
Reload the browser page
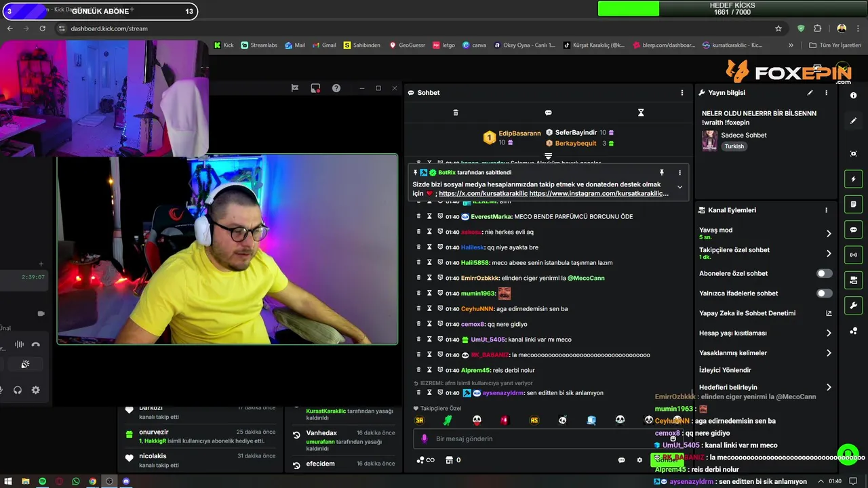(43, 28)
